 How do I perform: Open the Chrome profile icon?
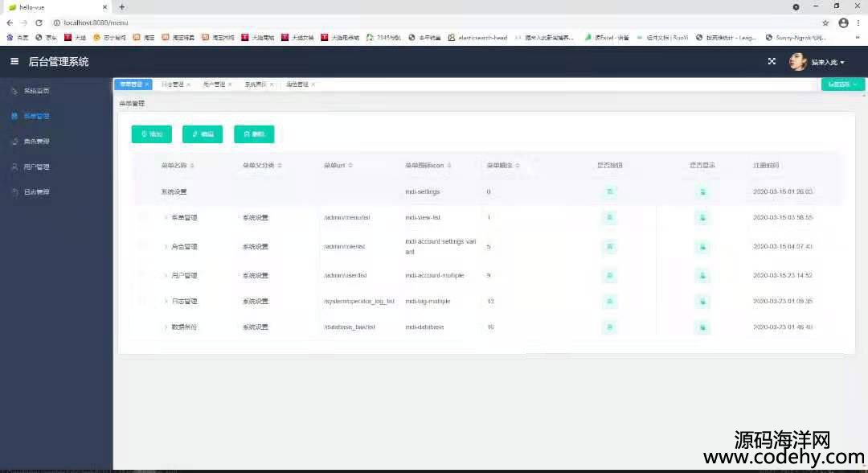(843, 23)
